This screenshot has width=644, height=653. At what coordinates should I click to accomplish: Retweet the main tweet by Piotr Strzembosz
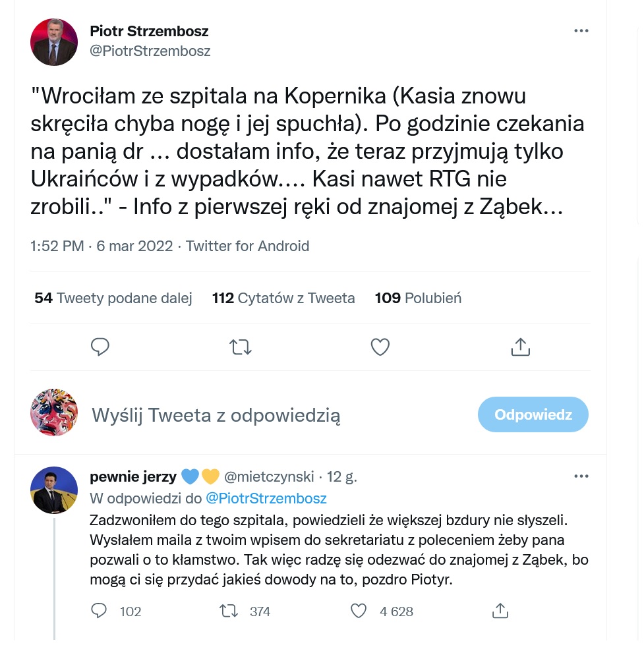[241, 347]
